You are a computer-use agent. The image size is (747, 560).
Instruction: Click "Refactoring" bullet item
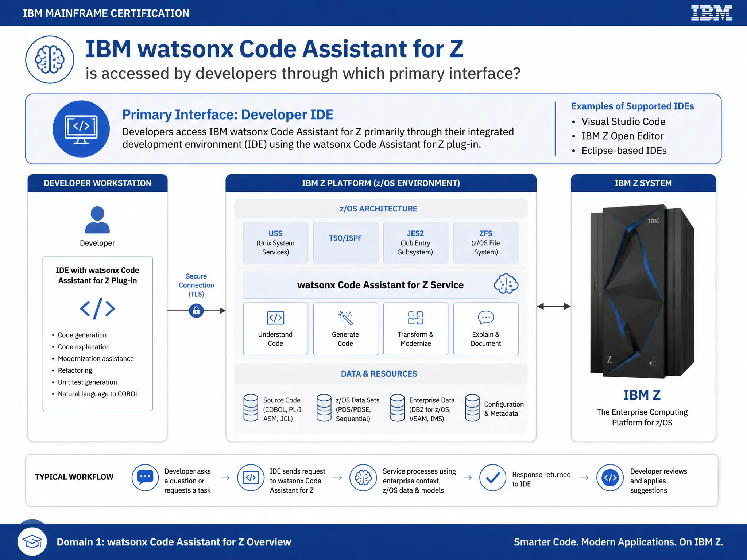(x=75, y=370)
